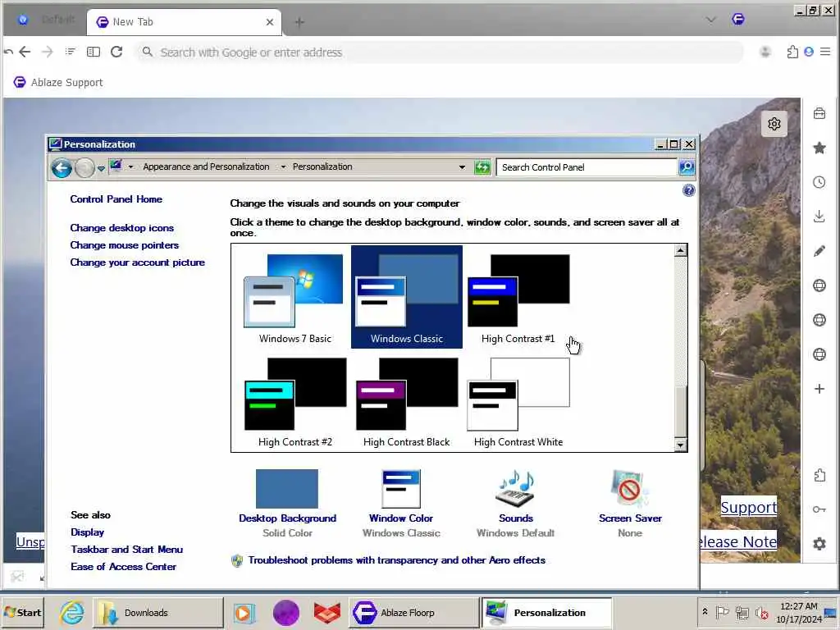Click the Floorp logo icon in title bar
840x630 pixels.
738,20
